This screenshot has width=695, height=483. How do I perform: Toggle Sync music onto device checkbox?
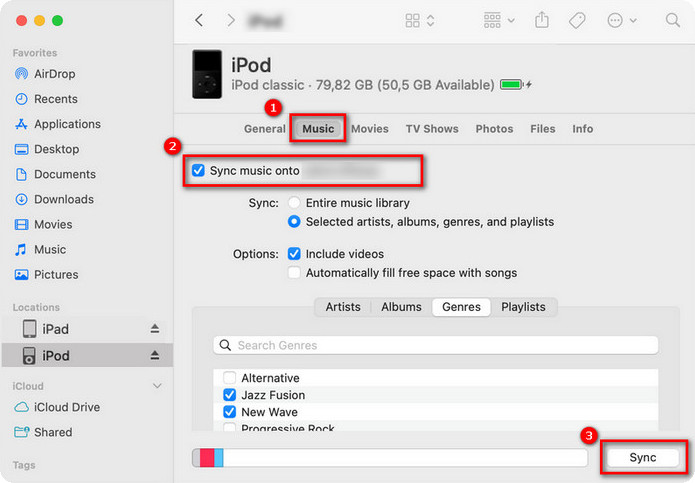pyautogui.click(x=198, y=170)
